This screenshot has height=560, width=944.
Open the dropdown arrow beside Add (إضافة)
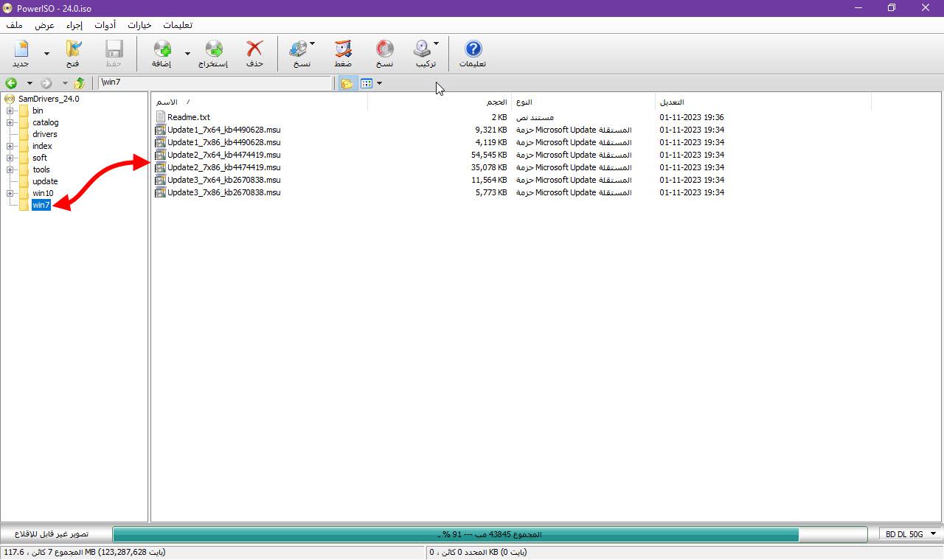[187, 53]
